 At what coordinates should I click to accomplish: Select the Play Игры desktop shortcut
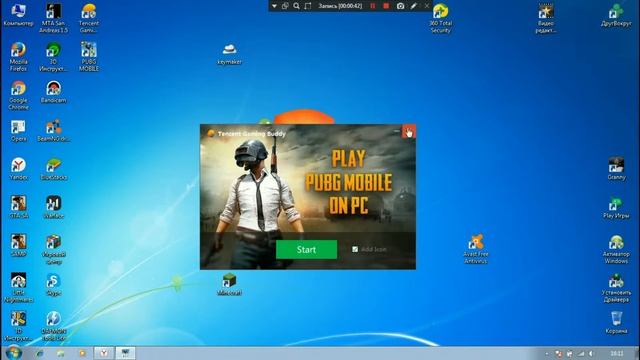[616, 207]
